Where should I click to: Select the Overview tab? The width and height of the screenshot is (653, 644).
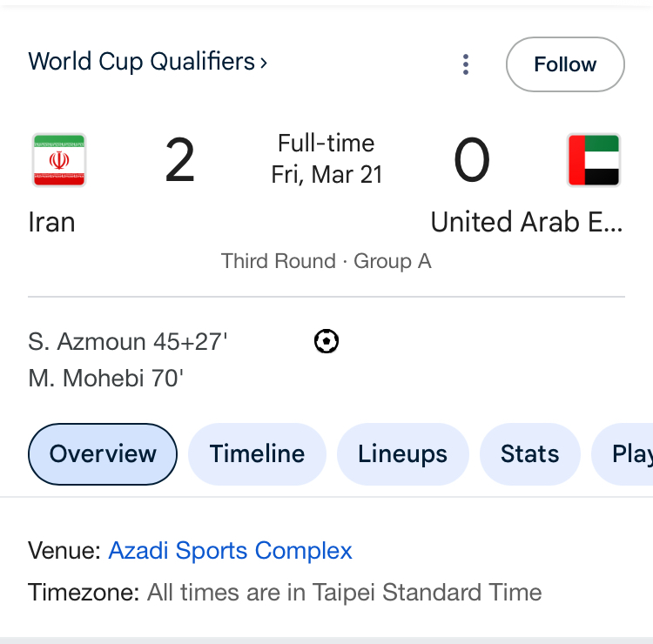tap(103, 453)
